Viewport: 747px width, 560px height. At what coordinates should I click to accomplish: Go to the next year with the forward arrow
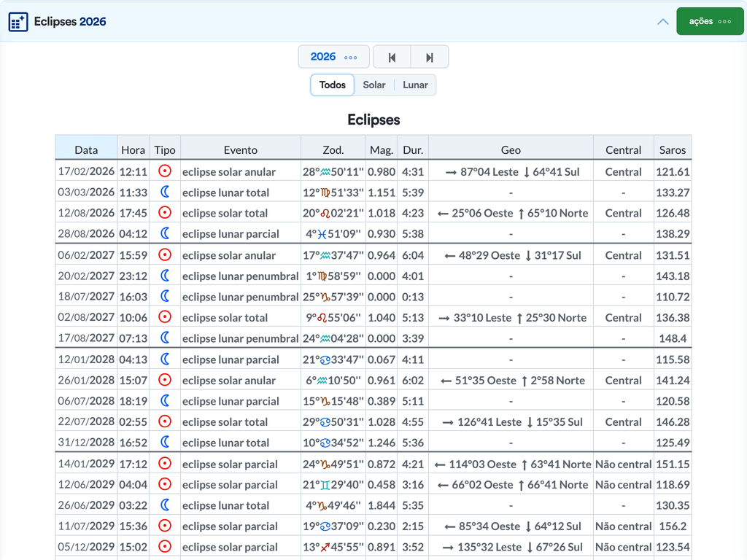(x=429, y=57)
